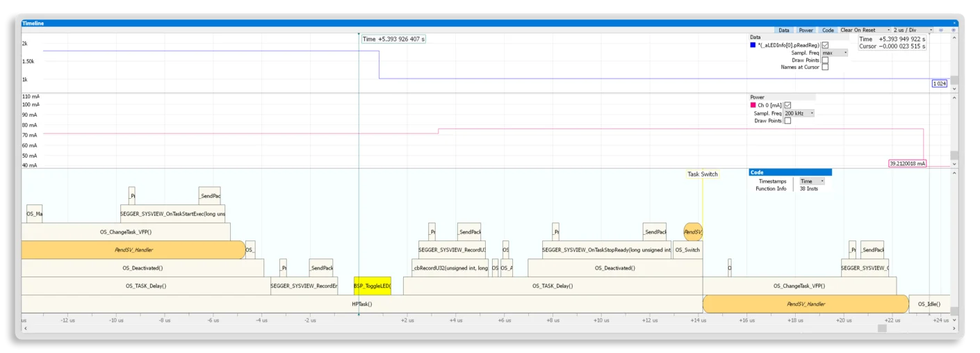The image size is (980, 353).
Task: Enable Names at Cursor checkbox
Action: pyautogui.click(x=825, y=67)
